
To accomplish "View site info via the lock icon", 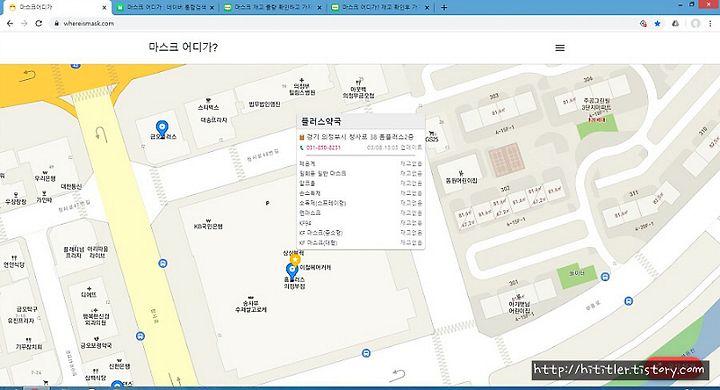I will pyautogui.click(x=56, y=23).
